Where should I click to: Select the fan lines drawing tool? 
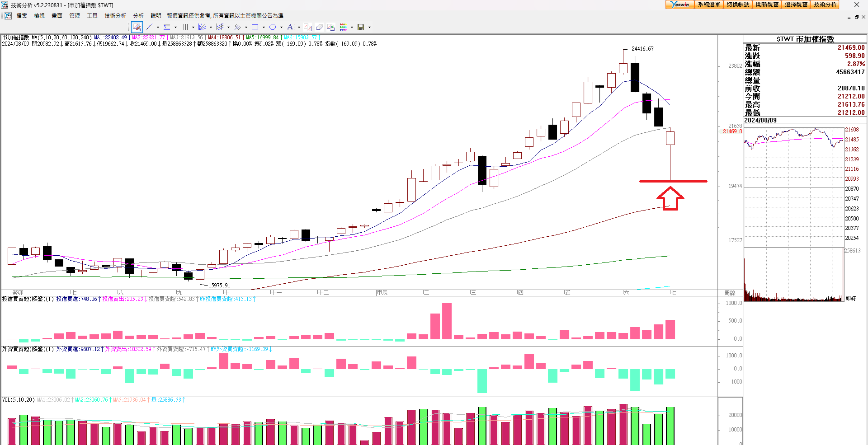[202, 27]
